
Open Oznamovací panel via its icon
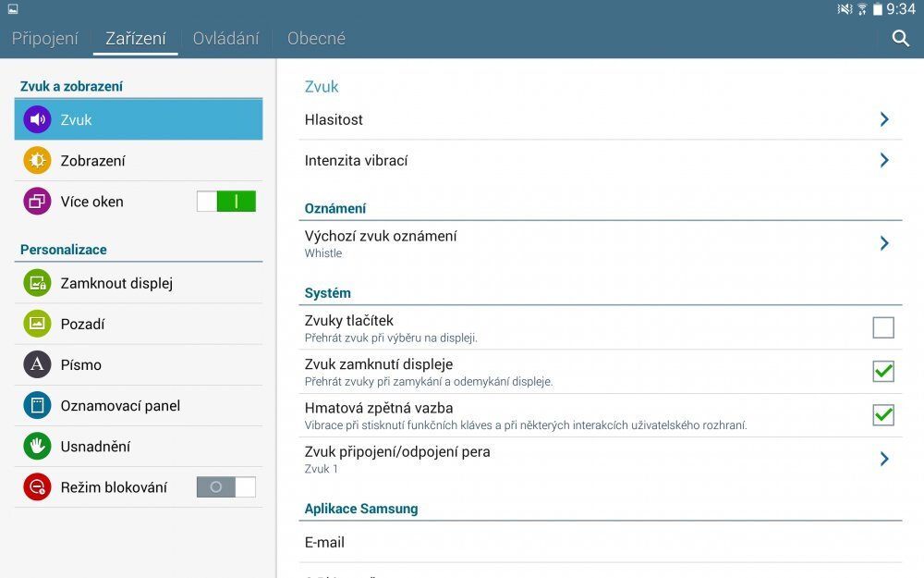point(36,405)
